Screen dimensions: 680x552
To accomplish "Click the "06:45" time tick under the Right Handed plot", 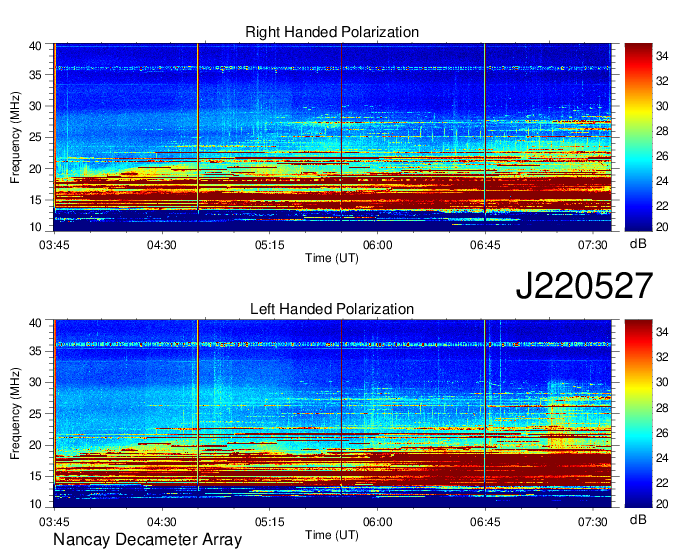I will click(485, 245).
